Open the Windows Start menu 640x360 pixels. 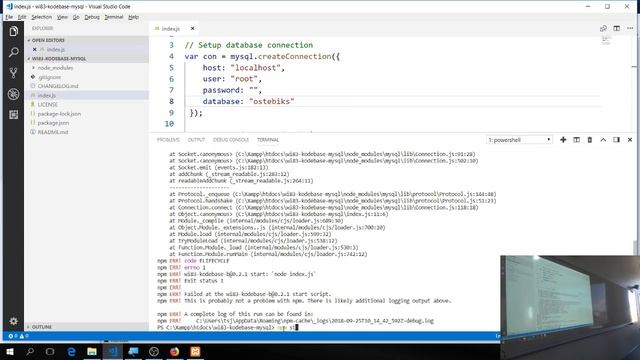(10, 351)
